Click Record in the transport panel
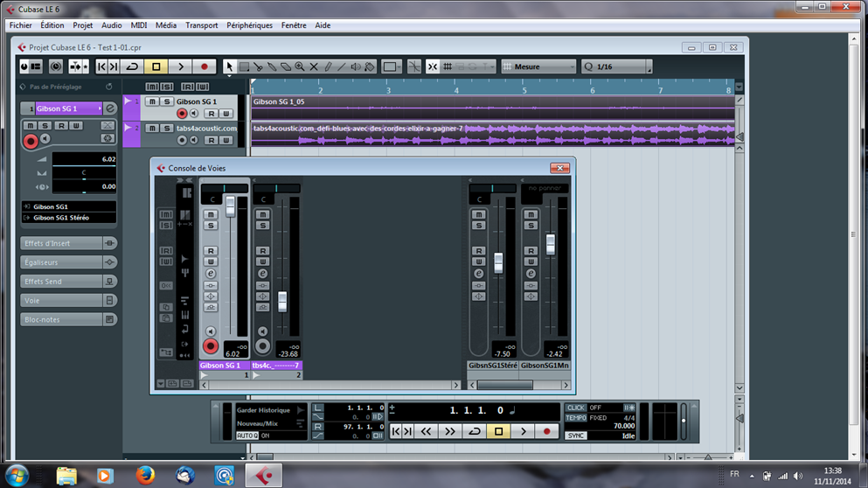The height and width of the screenshot is (488, 868). coord(547,431)
